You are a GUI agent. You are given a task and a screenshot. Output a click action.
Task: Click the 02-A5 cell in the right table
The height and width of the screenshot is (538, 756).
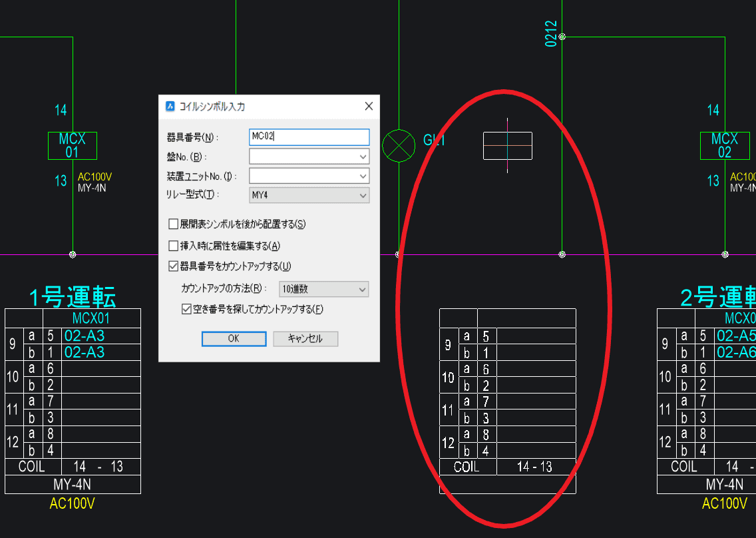click(736, 336)
